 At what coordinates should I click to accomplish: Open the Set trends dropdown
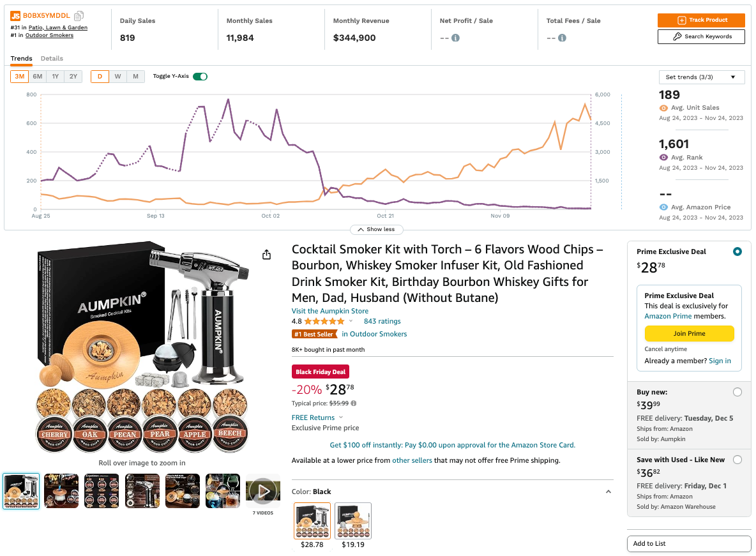click(x=701, y=77)
